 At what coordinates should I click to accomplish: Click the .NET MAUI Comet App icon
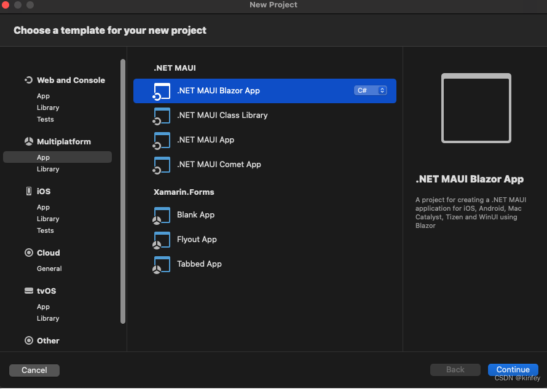pos(162,165)
